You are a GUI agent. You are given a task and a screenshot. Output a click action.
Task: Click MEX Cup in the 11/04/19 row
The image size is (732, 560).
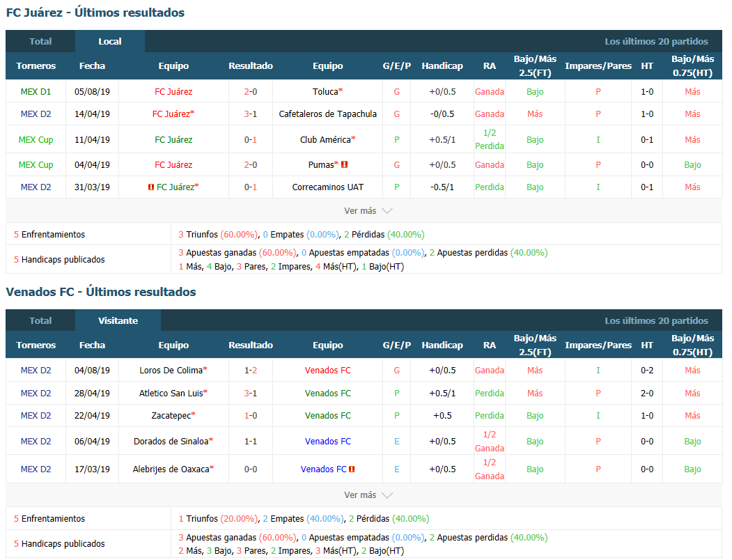(36, 139)
